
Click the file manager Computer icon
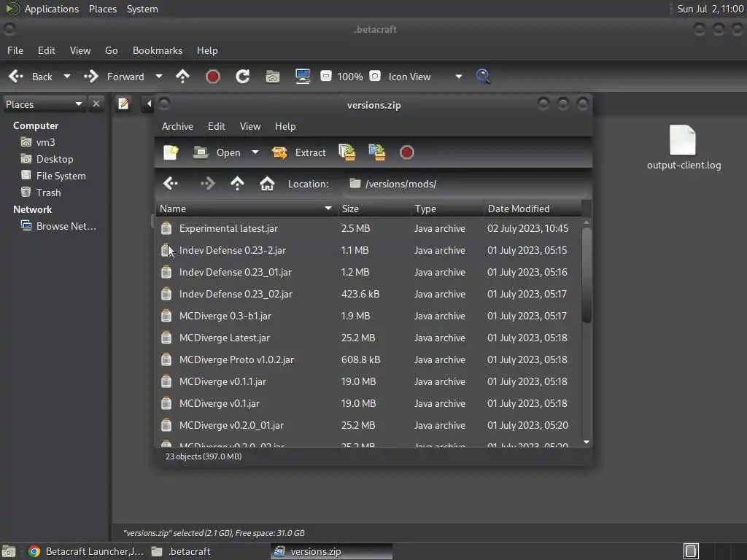click(x=303, y=76)
